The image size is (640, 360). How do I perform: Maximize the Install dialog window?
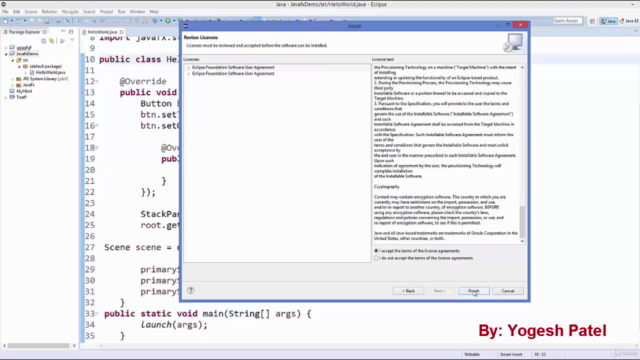point(508,25)
